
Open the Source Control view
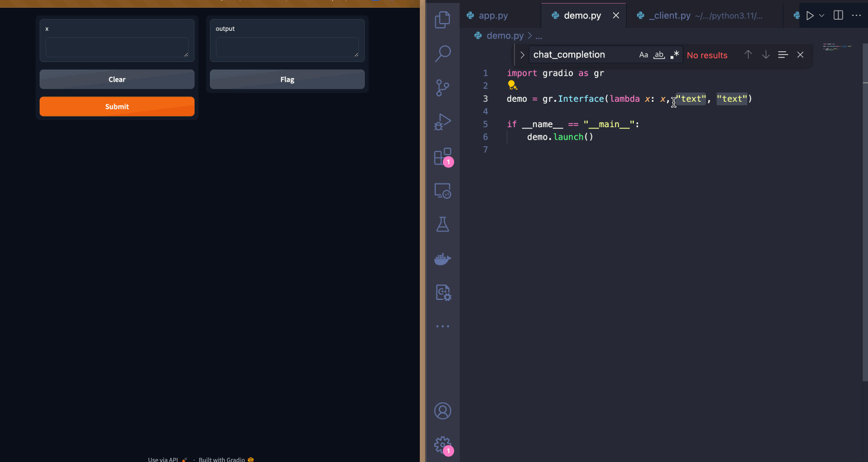click(442, 88)
